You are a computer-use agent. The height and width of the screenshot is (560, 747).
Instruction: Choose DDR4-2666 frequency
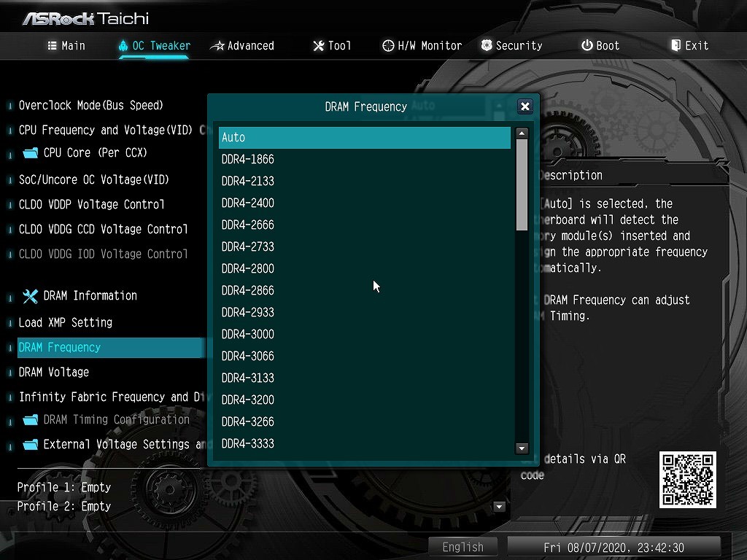point(365,225)
